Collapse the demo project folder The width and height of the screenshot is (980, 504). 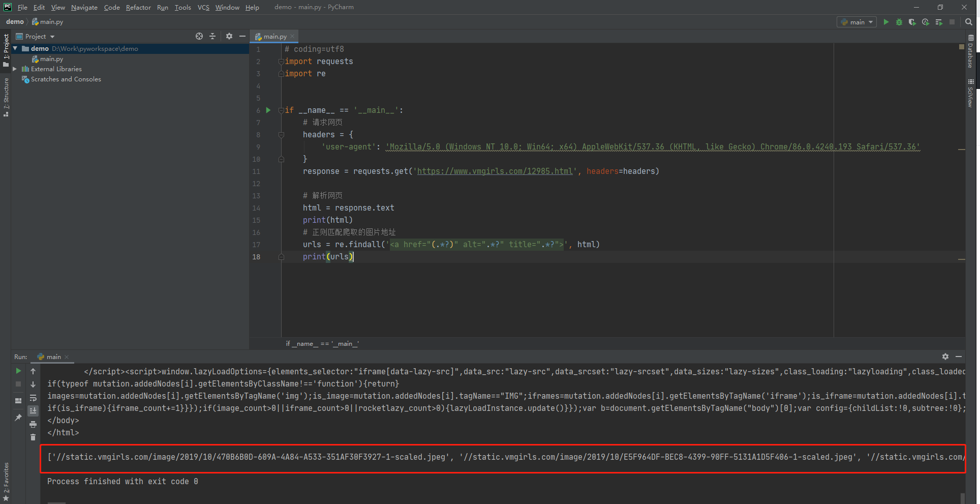(x=15, y=48)
